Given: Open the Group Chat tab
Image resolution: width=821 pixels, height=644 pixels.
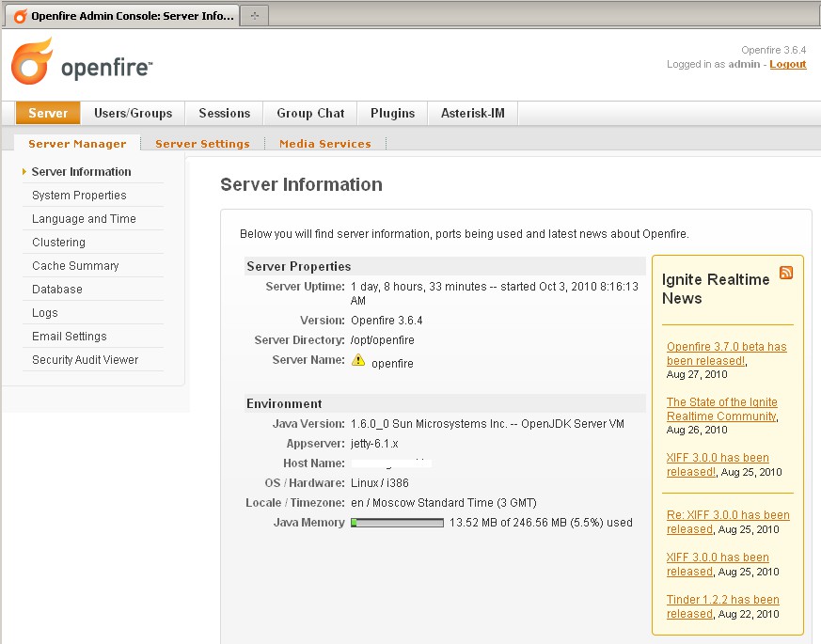Looking at the screenshot, I should coord(310,113).
